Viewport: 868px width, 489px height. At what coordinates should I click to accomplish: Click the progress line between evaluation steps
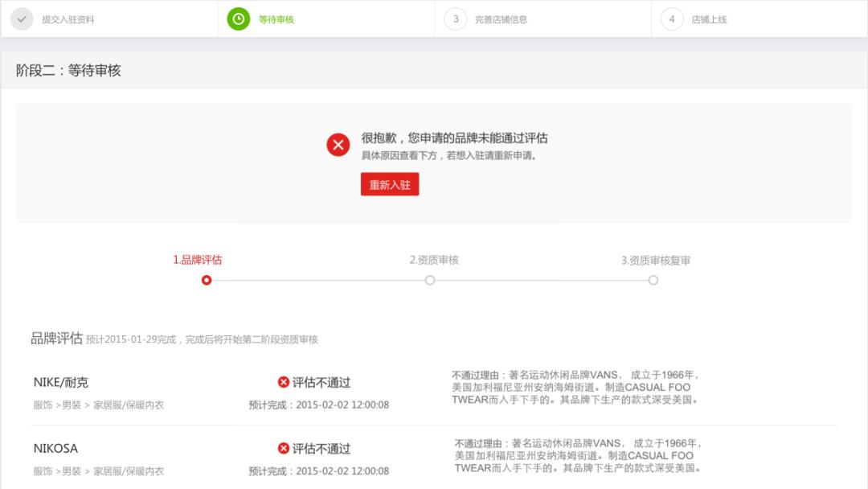tap(319, 281)
